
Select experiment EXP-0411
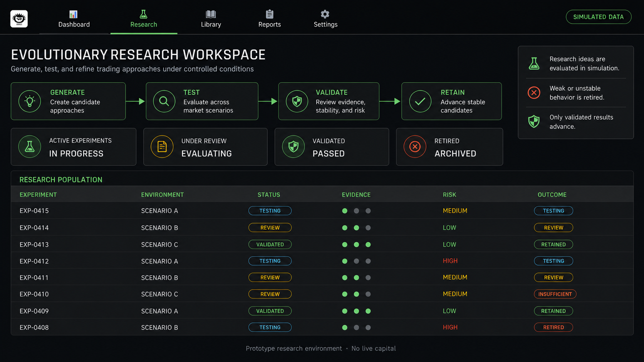pos(322,277)
